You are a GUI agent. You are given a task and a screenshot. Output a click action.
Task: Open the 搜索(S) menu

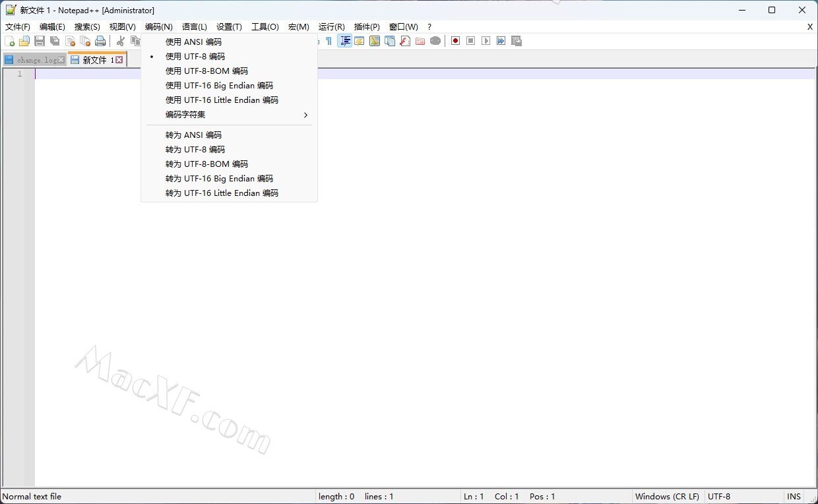click(87, 27)
